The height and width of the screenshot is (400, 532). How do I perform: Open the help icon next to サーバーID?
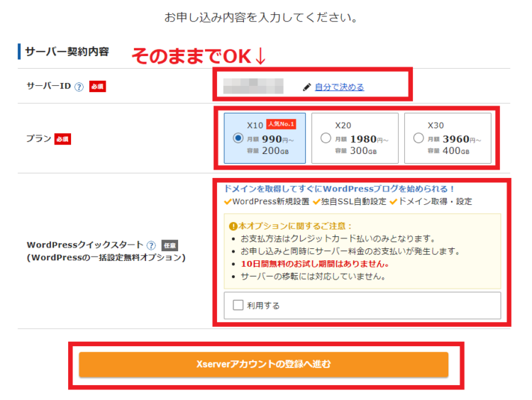pyautogui.click(x=79, y=87)
